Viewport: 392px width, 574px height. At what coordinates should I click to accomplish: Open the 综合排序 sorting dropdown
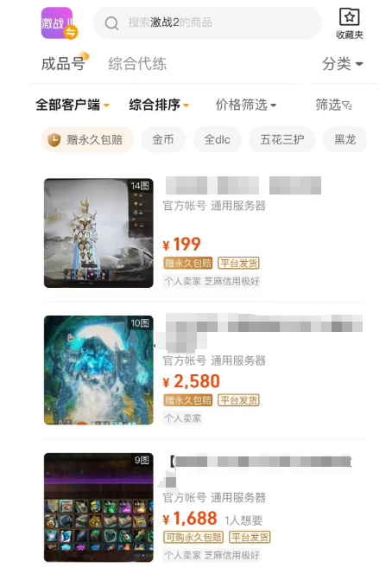159,105
